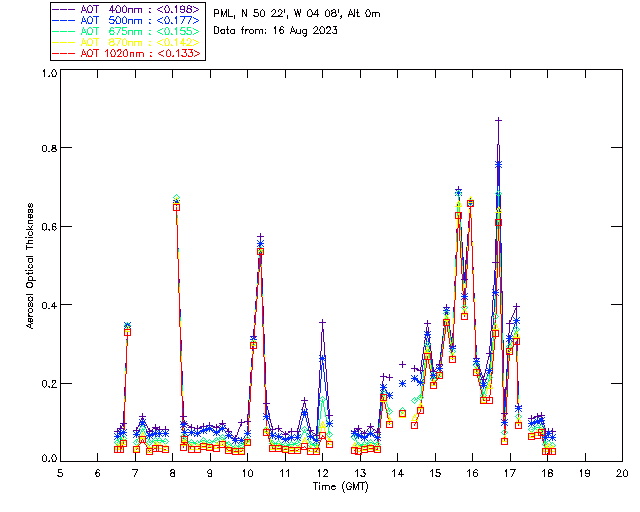Click the purple plus peak at 12 GMT

pos(322,323)
